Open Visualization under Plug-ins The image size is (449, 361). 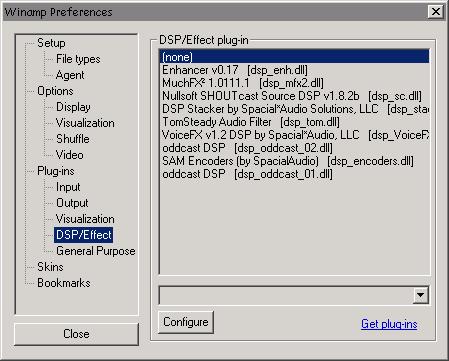pos(85,219)
